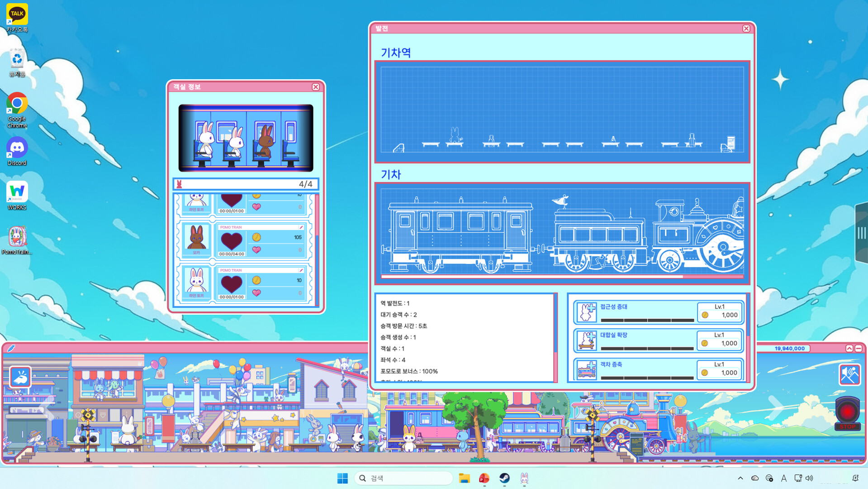The image size is (868, 489).
Task: Collapse the game bar with the up chevron
Action: [849, 348]
